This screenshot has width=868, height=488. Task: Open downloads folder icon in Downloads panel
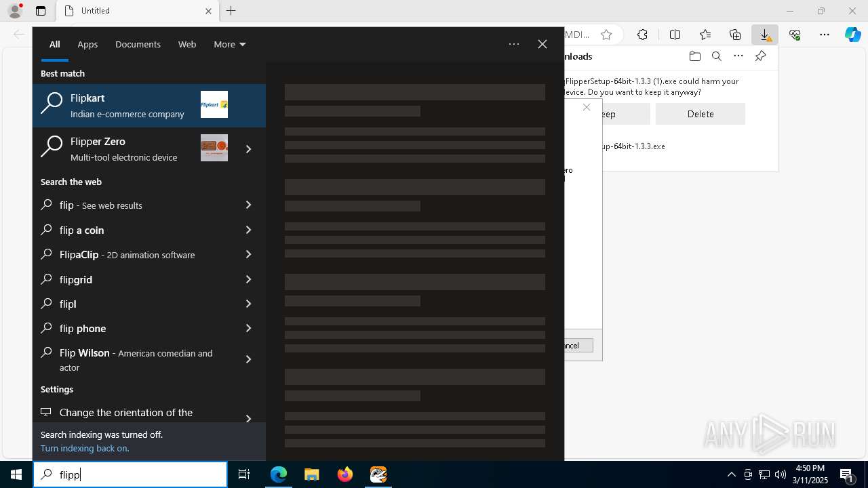point(694,56)
